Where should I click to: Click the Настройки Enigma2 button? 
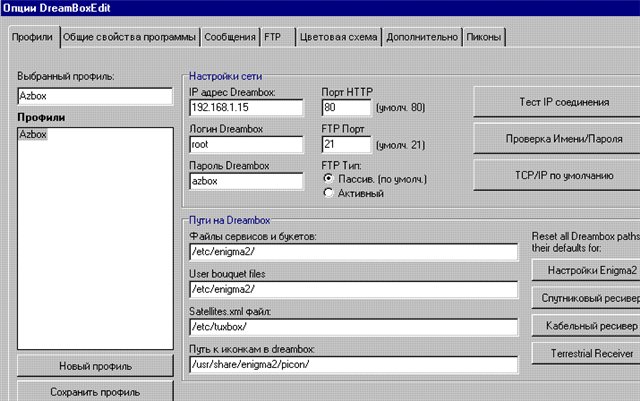(x=586, y=270)
